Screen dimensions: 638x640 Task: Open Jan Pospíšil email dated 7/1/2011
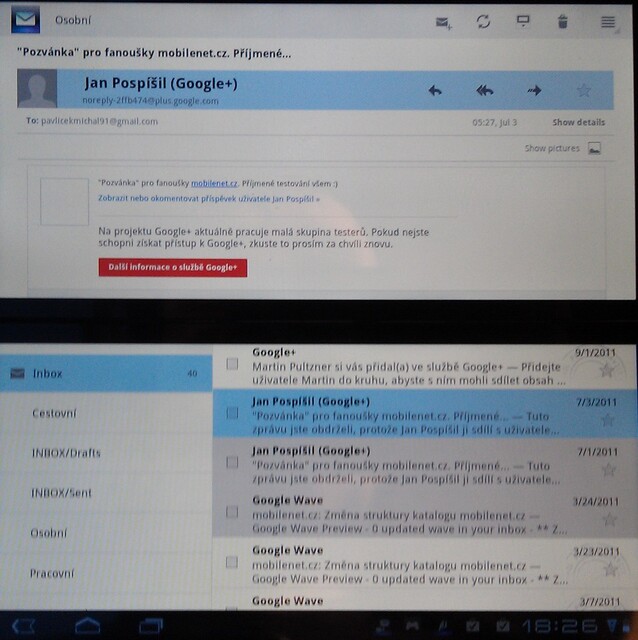click(x=425, y=463)
